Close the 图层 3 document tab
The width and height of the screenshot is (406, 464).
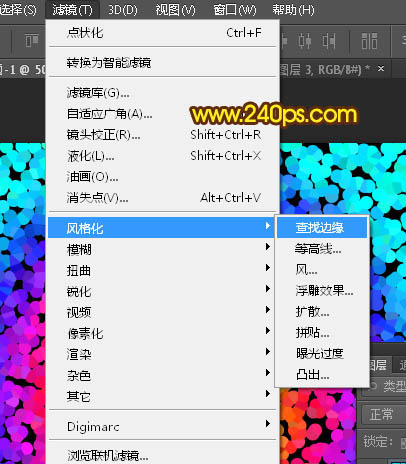pyautogui.click(x=381, y=69)
